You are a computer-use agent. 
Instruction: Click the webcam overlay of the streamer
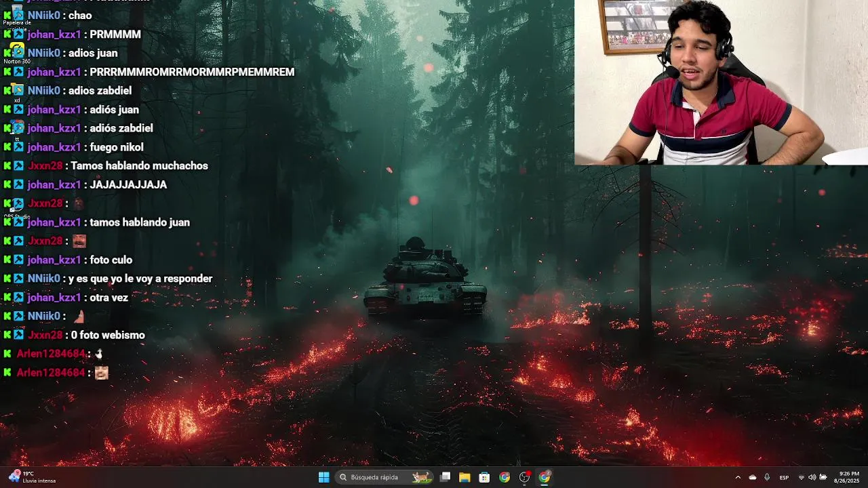(721, 82)
